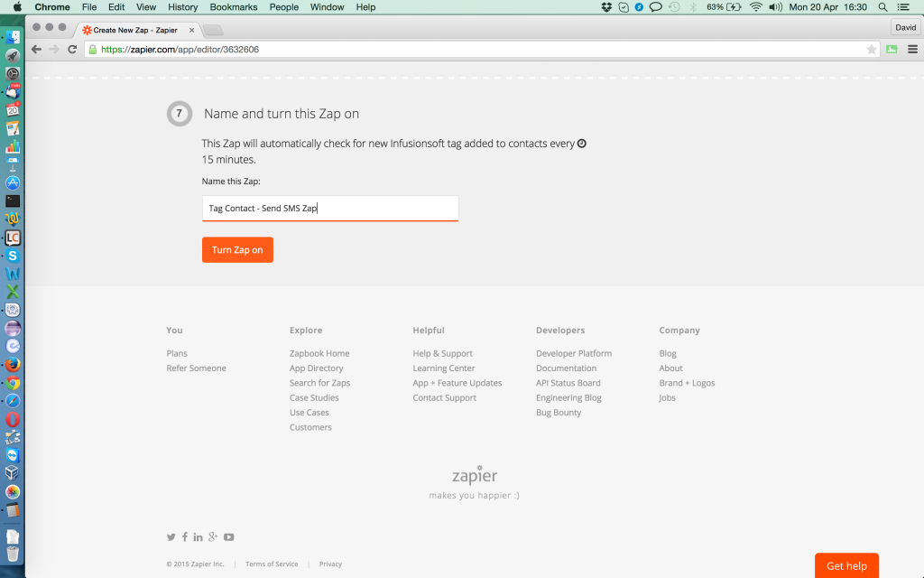Open the History menu
Viewport: 924px width, 578px height.
(182, 7)
